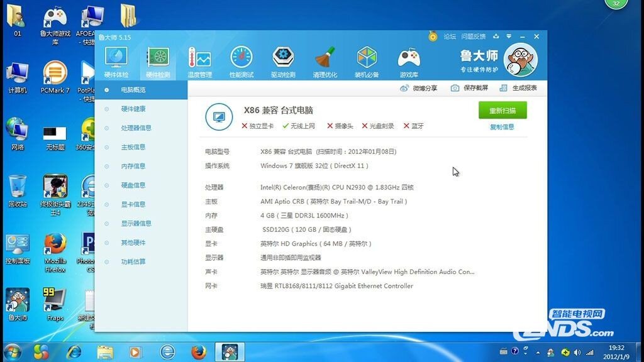Open the 硬件体检 hardware checkup tab
Image resolution: width=644 pixels, height=362 pixels.
tap(116, 62)
